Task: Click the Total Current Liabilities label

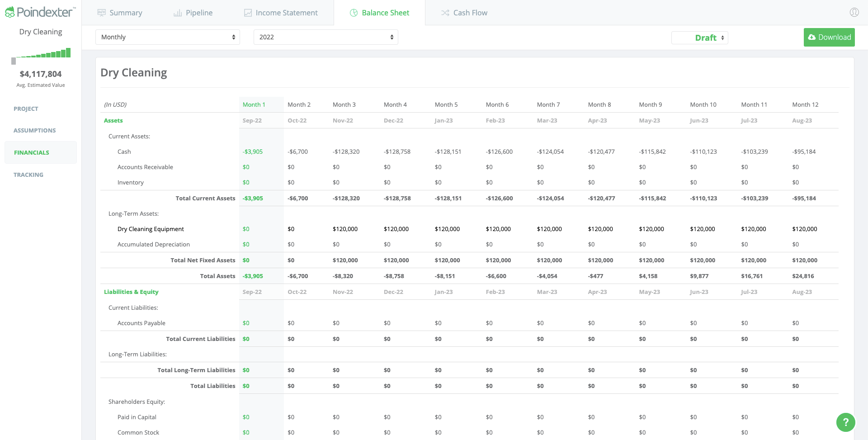Action: (x=201, y=339)
